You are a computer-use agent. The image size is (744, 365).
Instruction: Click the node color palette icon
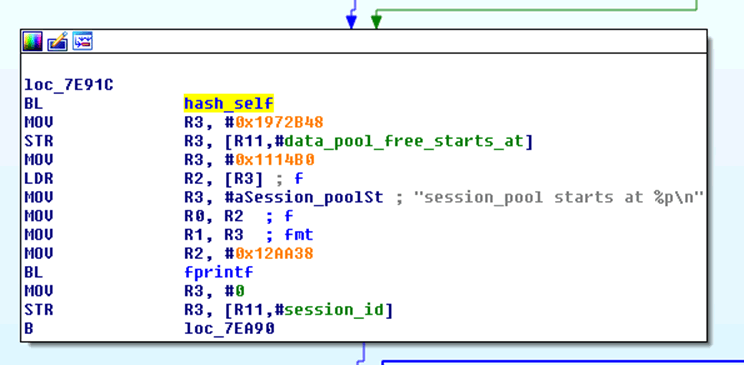[x=32, y=41]
